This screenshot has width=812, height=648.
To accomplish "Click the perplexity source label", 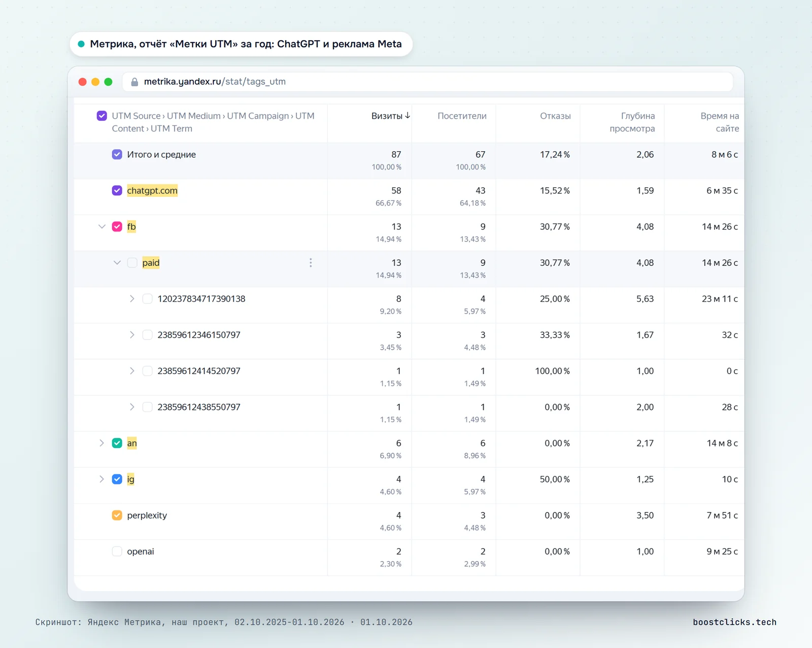I will (x=147, y=515).
